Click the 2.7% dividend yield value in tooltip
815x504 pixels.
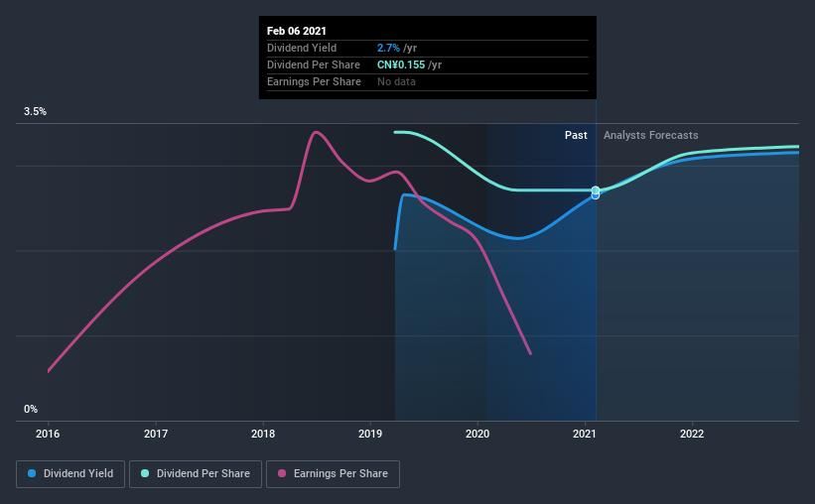pyautogui.click(x=388, y=48)
